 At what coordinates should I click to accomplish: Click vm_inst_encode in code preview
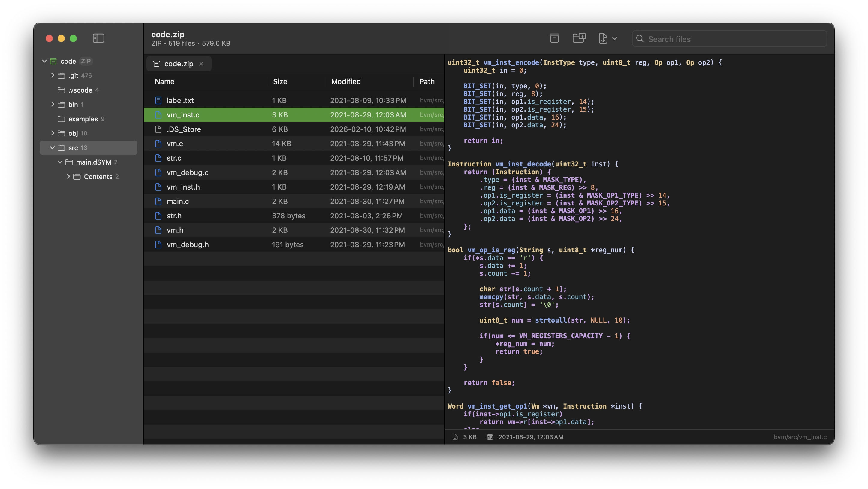511,62
